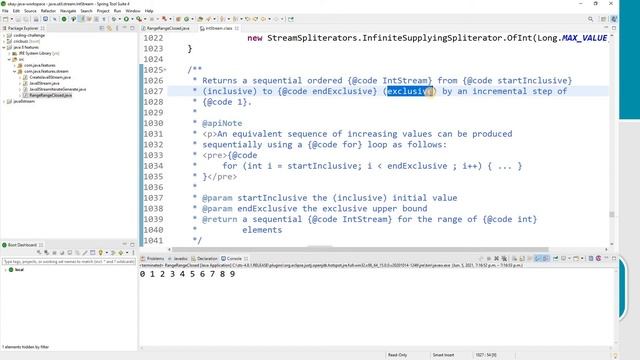Click the Search magnifier icon in the toolbar

(590, 19)
